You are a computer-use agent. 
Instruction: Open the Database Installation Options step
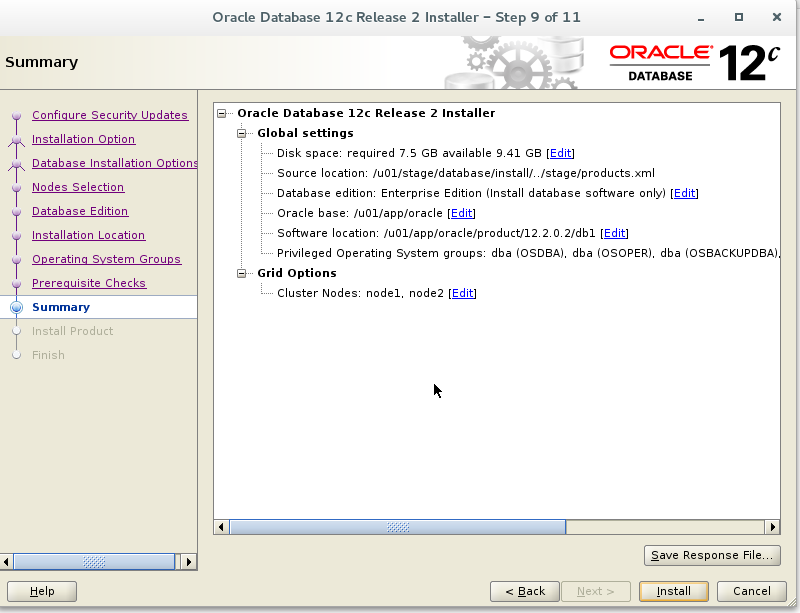click(x=114, y=163)
